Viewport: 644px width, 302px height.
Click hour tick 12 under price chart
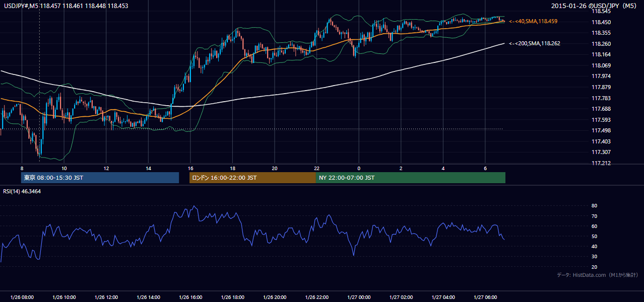click(x=106, y=168)
